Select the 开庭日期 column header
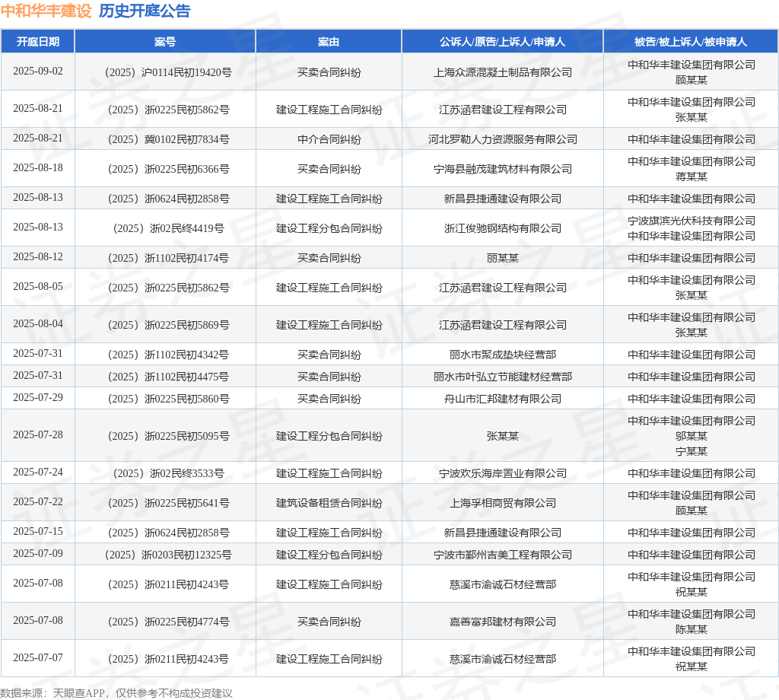 click(x=38, y=42)
